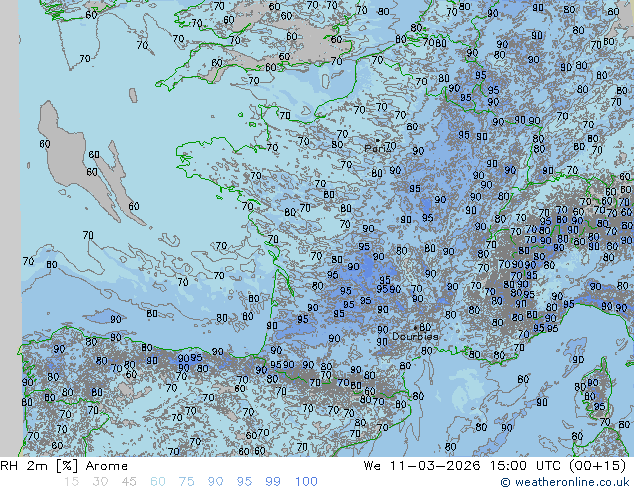
Task: Click the Dourbies city label on the map
Action: [x=415, y=336]
